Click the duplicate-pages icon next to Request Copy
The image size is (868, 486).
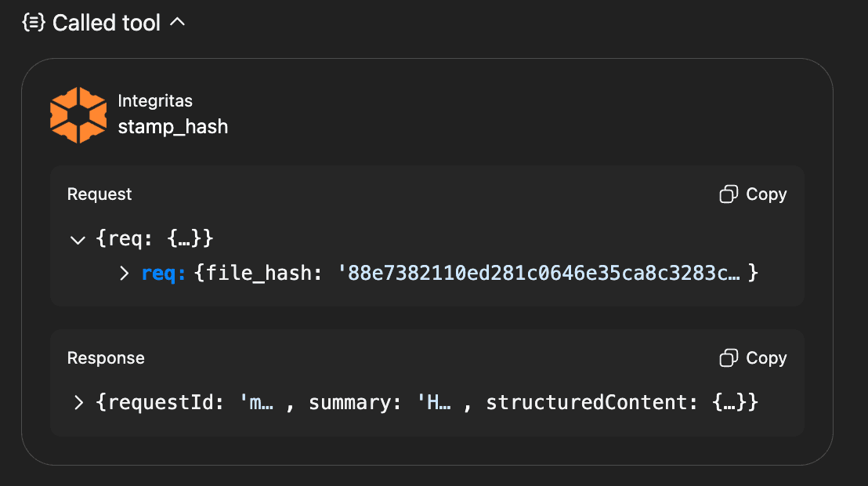(x=729, y=194)
